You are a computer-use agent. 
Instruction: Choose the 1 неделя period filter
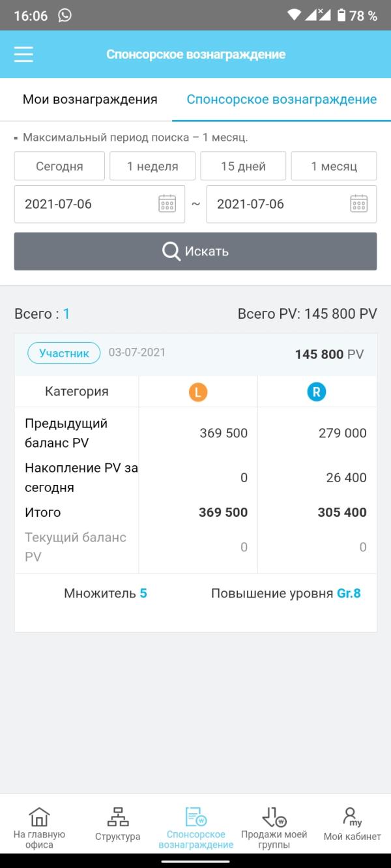[152, 166]
